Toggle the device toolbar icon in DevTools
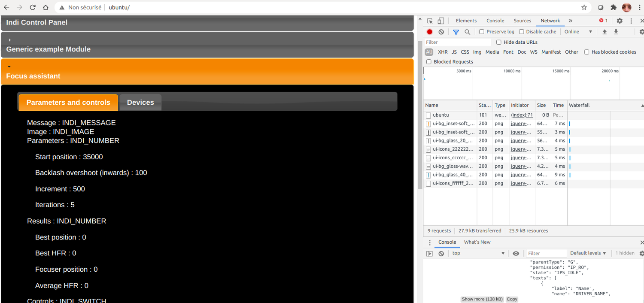This screenshot has width=644, height=303. tap(440, 21)
